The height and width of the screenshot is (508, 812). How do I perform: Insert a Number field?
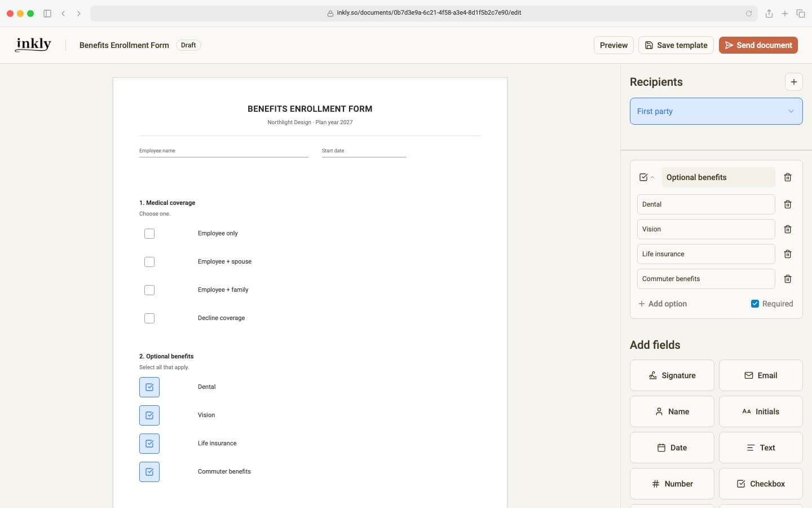[x=672, y=484]
